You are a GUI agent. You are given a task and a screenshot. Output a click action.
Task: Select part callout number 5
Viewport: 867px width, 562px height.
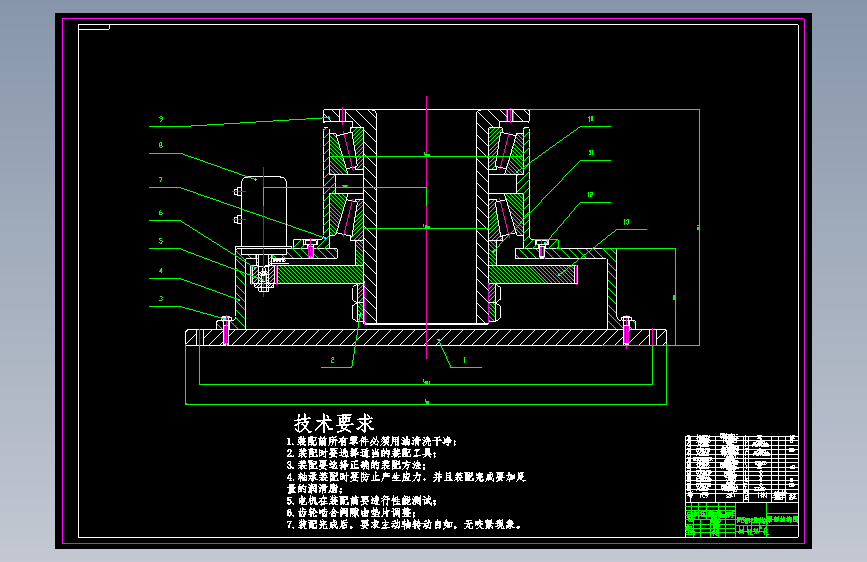(x=161, y=241)
